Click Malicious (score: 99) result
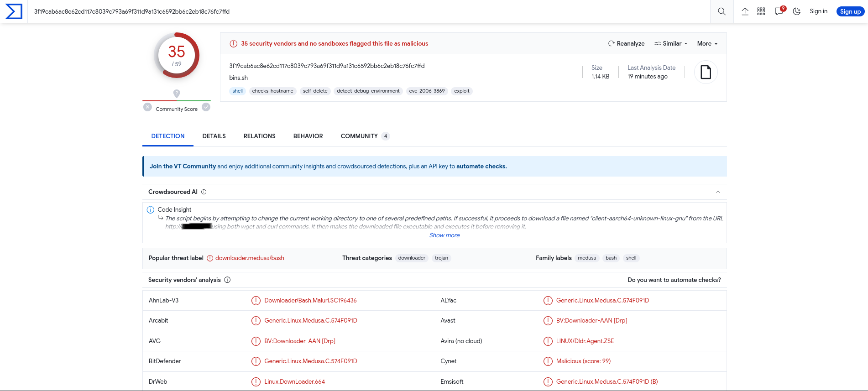The height and width of the screenshot is (391, 868). click(x=583, y=361)
